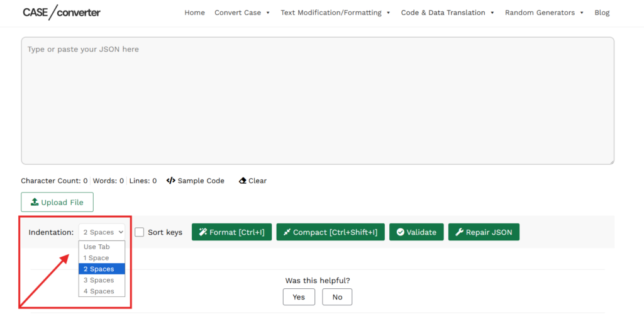Choose 4 Spaces indentation option
Image resolution: width=644 pixels, height=326 pixels.
point(102,291)
